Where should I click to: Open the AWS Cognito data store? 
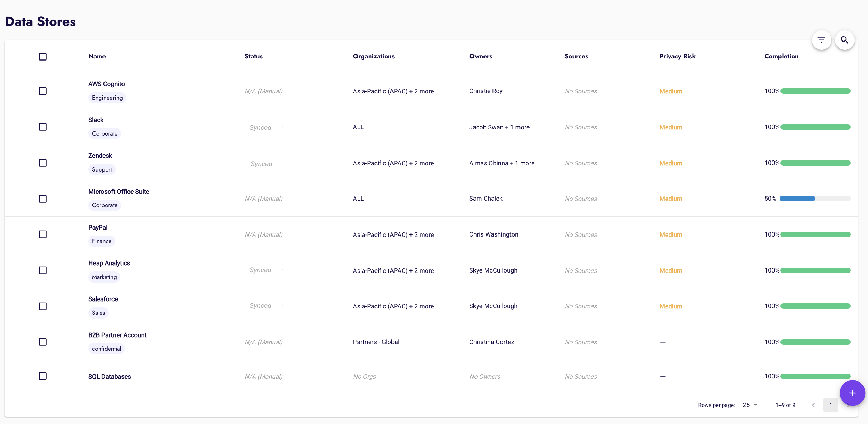107,84
